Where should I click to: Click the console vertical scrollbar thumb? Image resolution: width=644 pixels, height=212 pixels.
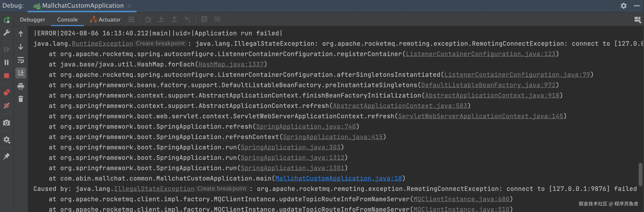[640, 174]
